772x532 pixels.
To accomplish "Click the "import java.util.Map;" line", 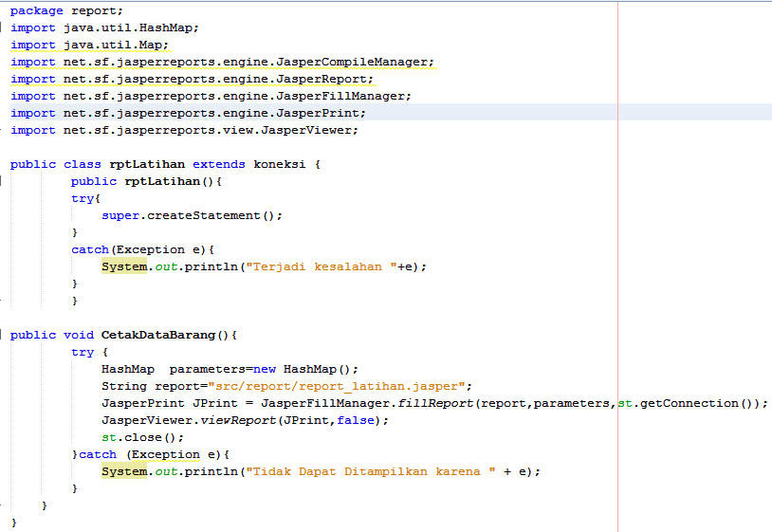I will click(89, 46).
